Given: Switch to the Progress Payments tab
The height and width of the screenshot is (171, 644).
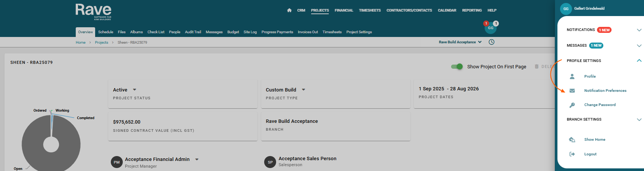Looking at the screenshot, I should click(277, 32).
